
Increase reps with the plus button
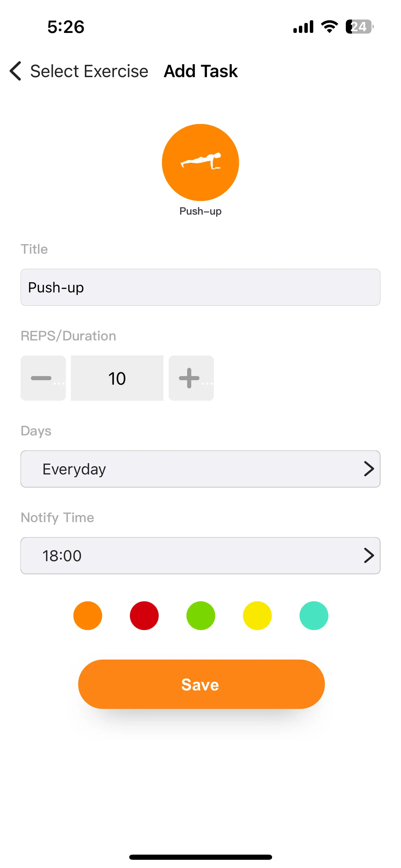click(x=191, y=378)
